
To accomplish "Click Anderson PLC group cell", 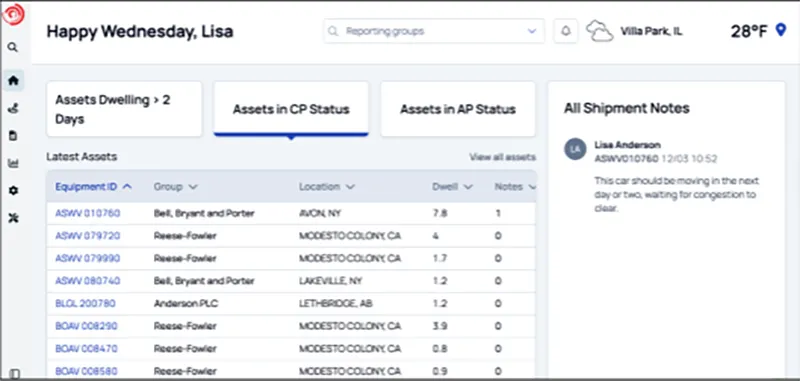I will coord(186,303).
